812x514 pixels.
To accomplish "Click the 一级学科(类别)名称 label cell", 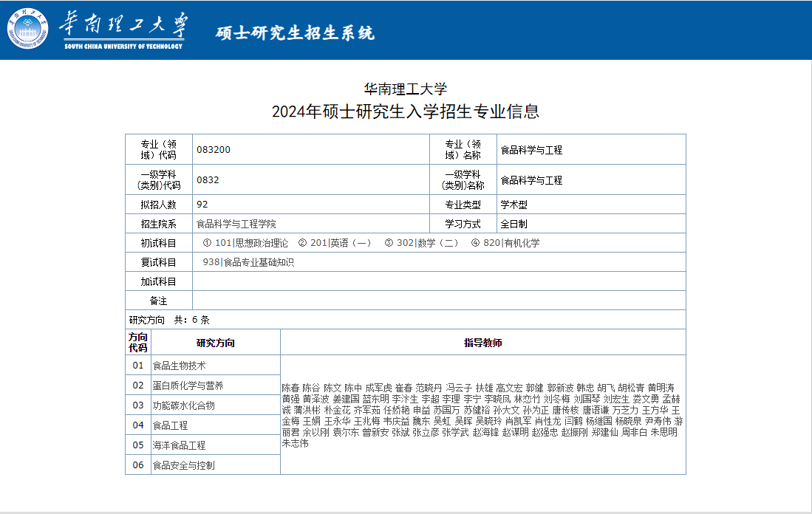I will (x=463, y=179).
